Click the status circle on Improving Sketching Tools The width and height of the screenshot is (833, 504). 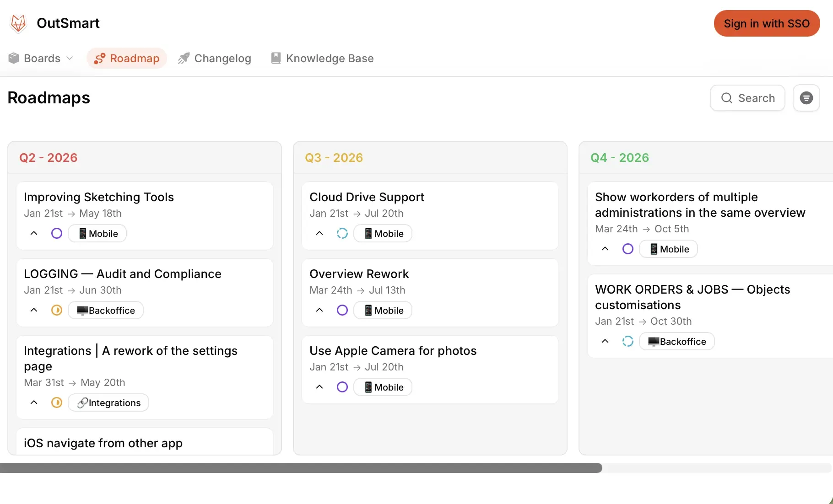click(x=56, y=233)
